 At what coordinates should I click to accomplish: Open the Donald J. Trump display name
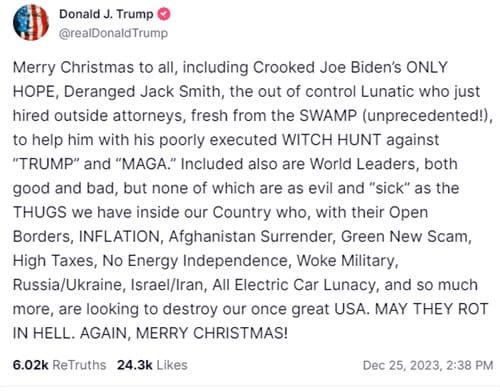click(106, 14)
